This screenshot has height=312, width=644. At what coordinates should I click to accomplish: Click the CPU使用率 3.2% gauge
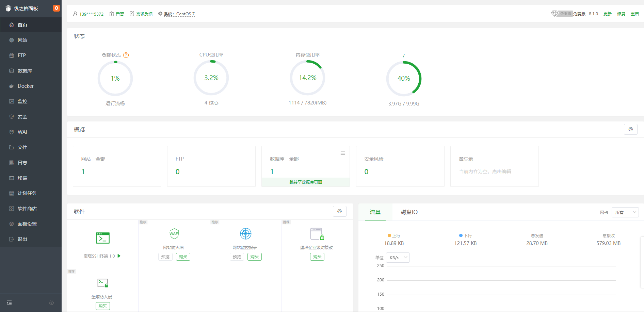click(211, 78)
